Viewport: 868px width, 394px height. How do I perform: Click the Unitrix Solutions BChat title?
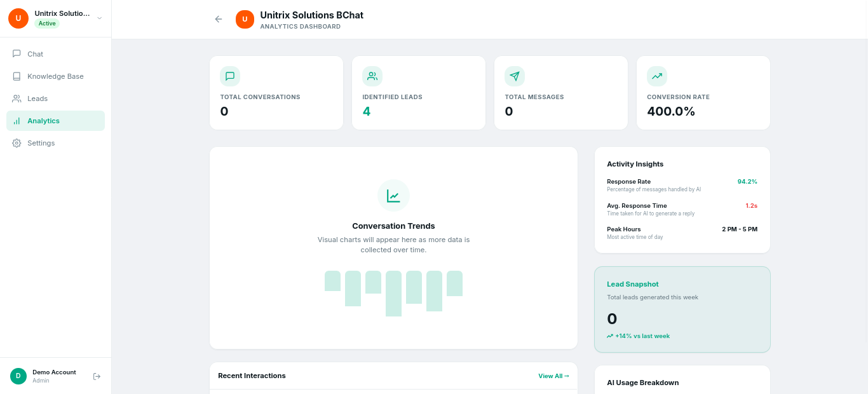312,15
